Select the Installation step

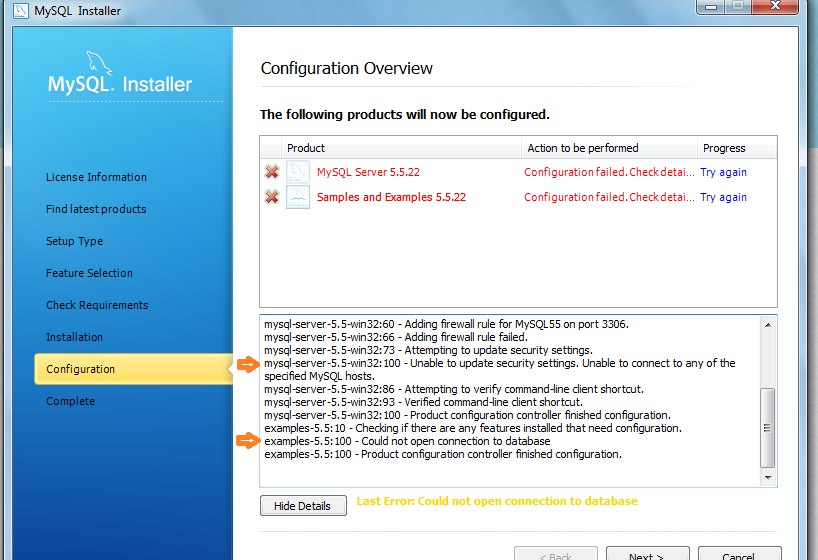point(74,337)
